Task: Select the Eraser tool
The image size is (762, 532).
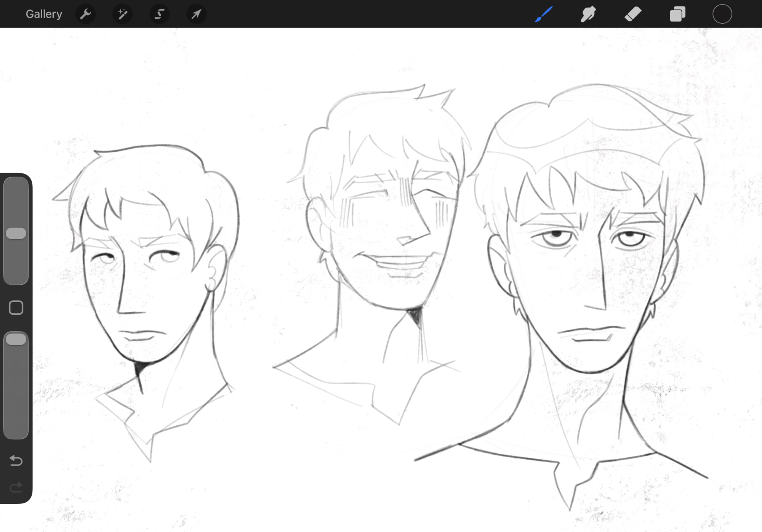Action: pyautogui.click(x=632, y=14)
